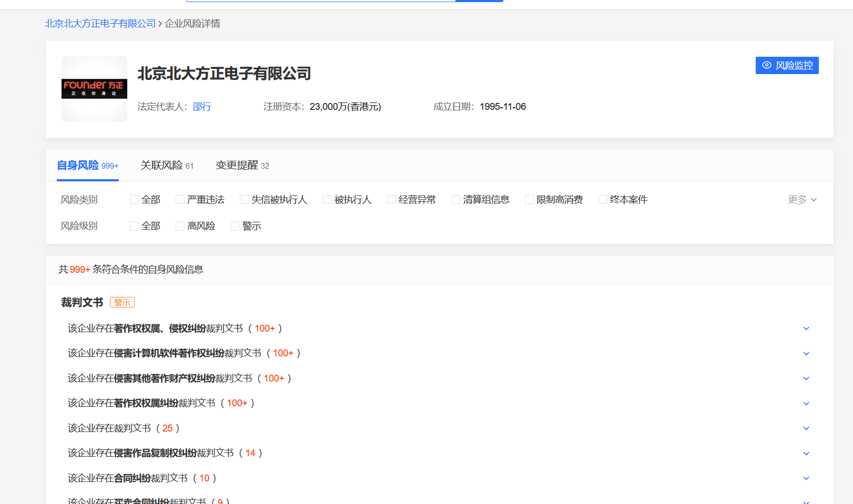Screen dimensions: 853x504
Task: Click 企业风险详情 breadcrumb text
Action: (x=192, y=24)
